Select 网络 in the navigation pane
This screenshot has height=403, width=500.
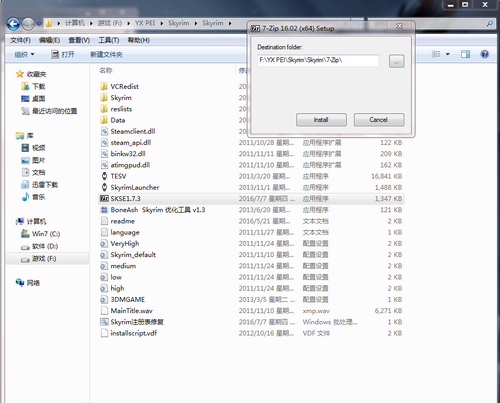click(33, 283)
